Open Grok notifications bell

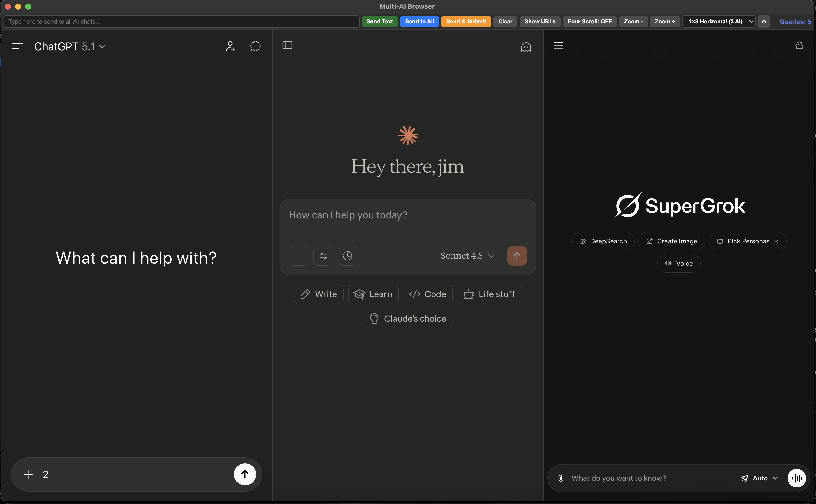tap(799, 45)
